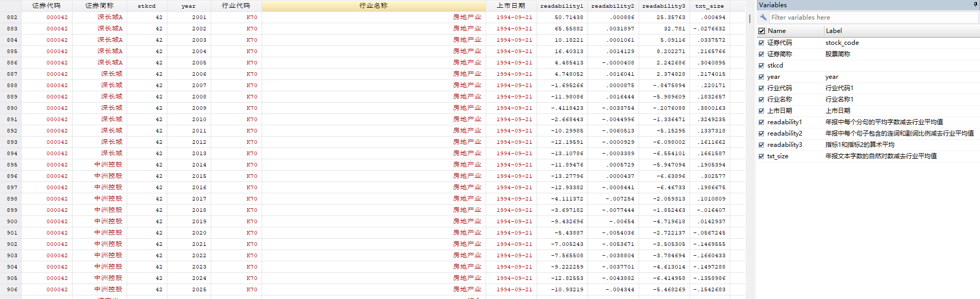Select the year column header in data grid
This screenshot has width=980, height=299.
point(188,6)
